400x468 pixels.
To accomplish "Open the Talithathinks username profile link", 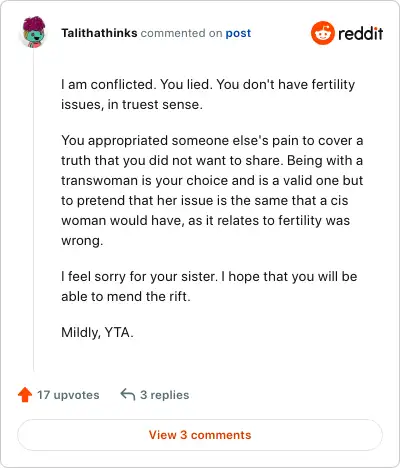I will click(99, 33).
